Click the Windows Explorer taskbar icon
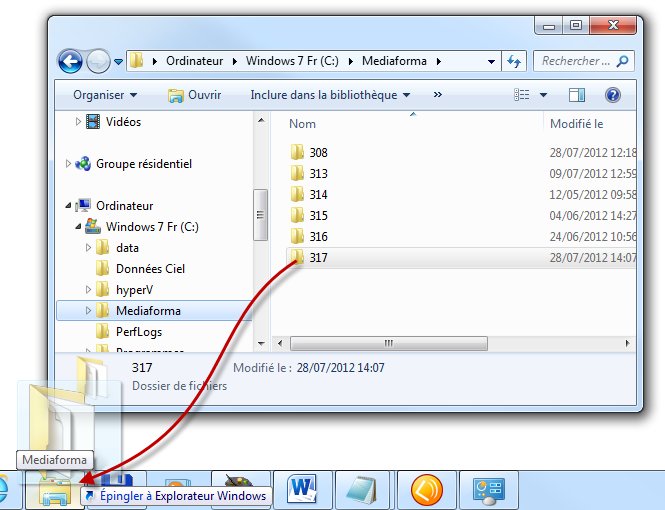 (x=53, y=491)
